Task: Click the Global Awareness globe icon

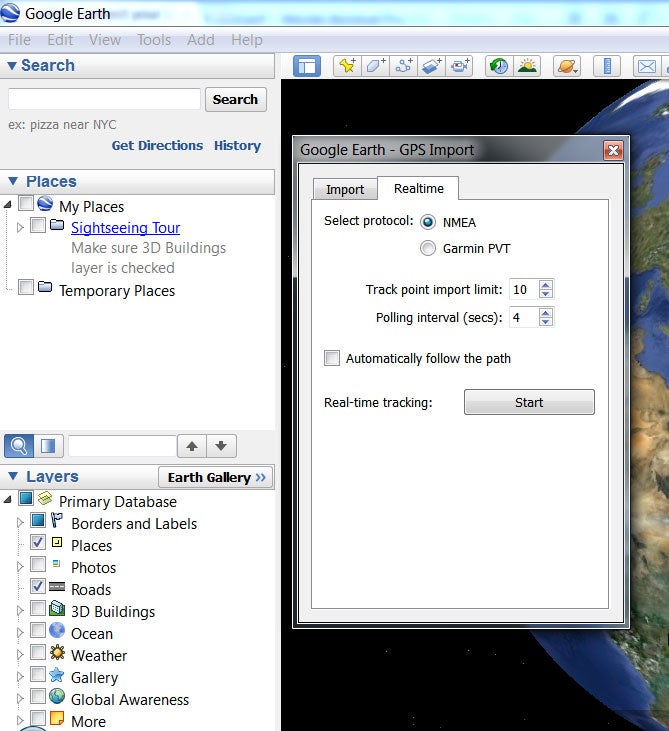Action: (x=57, y=696)
